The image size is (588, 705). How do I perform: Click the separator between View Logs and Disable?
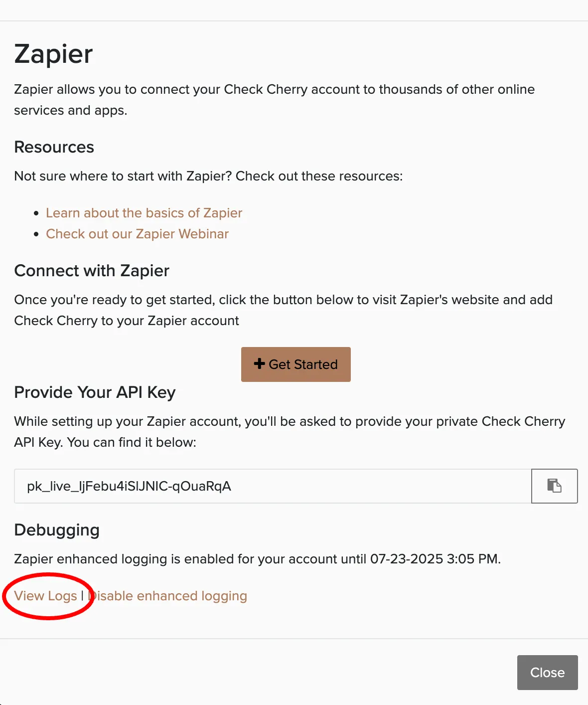point(82,596)
